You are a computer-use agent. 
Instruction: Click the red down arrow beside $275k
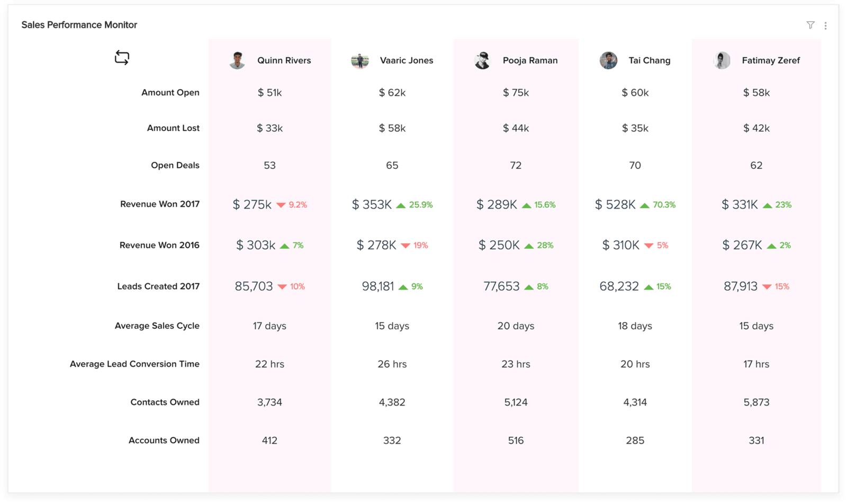pos(281,205)
